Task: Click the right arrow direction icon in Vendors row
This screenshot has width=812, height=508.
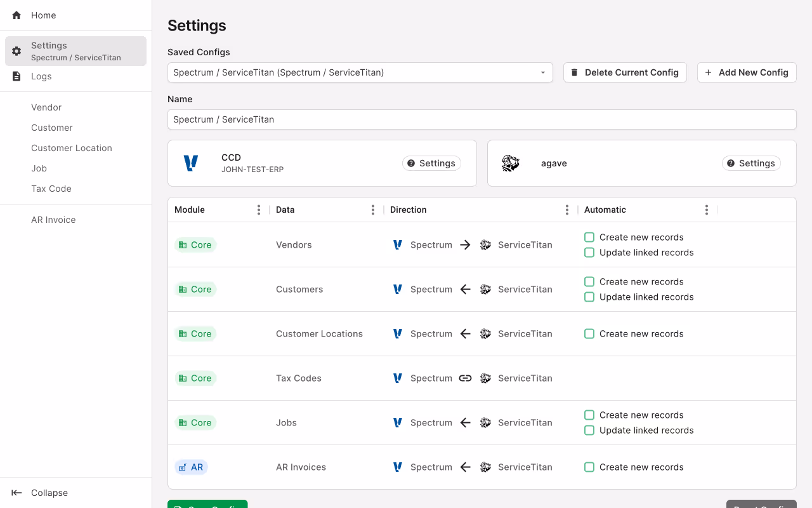Action: point(465,245)
